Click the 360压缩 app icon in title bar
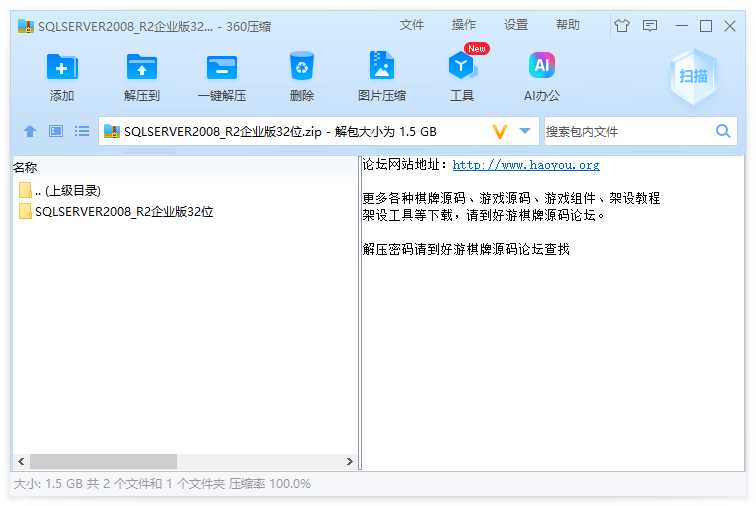Image resolution: width=756 pixels, height=506 pixels. pos(26,26)
